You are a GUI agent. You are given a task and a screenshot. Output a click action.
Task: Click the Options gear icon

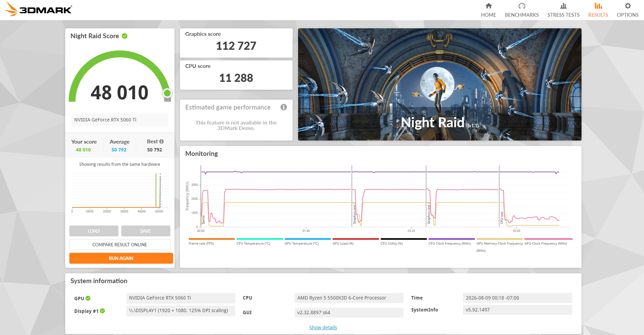coord(628,6)
